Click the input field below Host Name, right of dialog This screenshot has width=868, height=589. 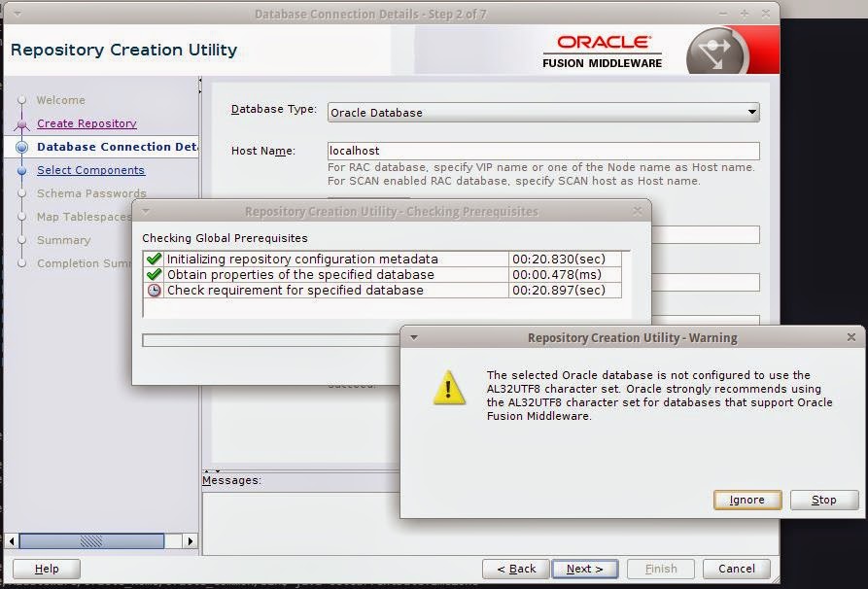click(706, 234)
